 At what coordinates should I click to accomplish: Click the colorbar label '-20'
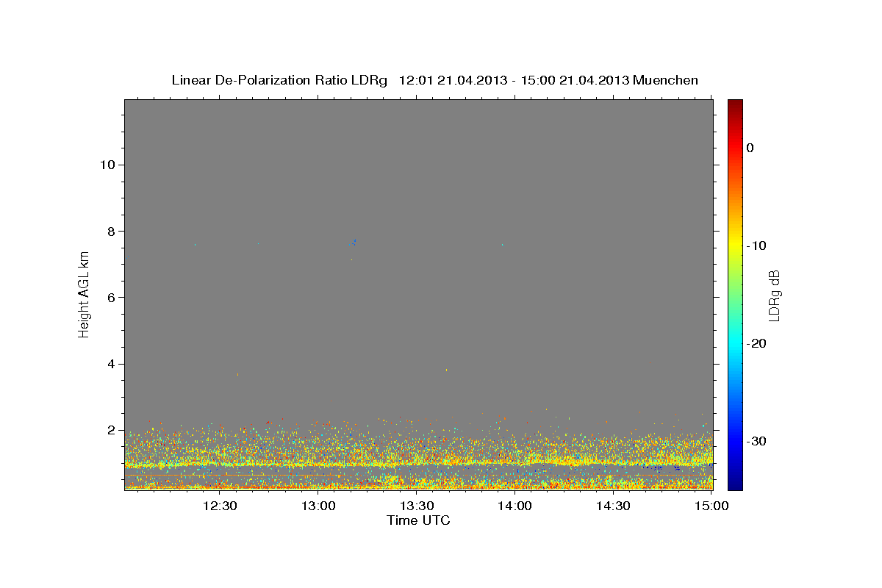756,343
